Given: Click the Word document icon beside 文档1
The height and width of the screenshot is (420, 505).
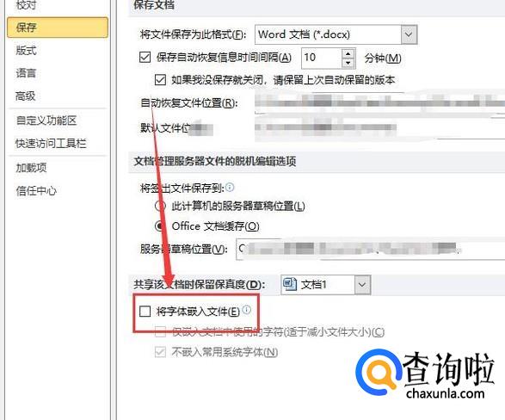Looking at the screenshot, I should pos(289,284).
